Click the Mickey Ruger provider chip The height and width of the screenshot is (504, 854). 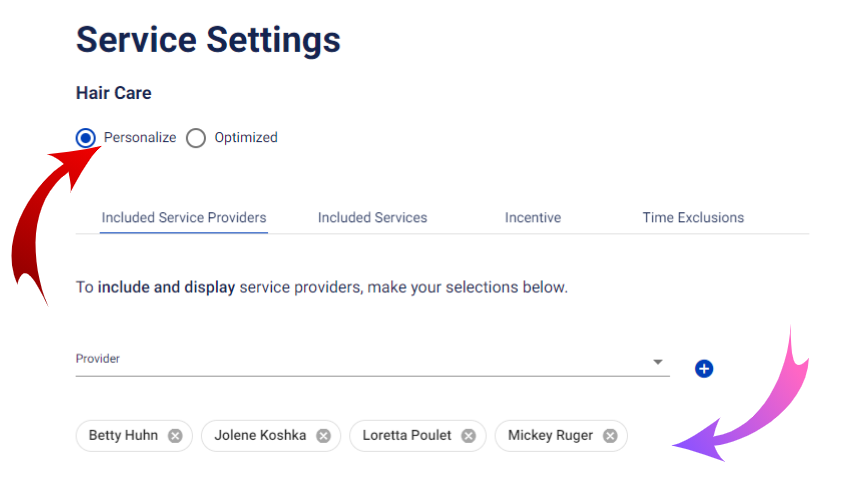561,436
